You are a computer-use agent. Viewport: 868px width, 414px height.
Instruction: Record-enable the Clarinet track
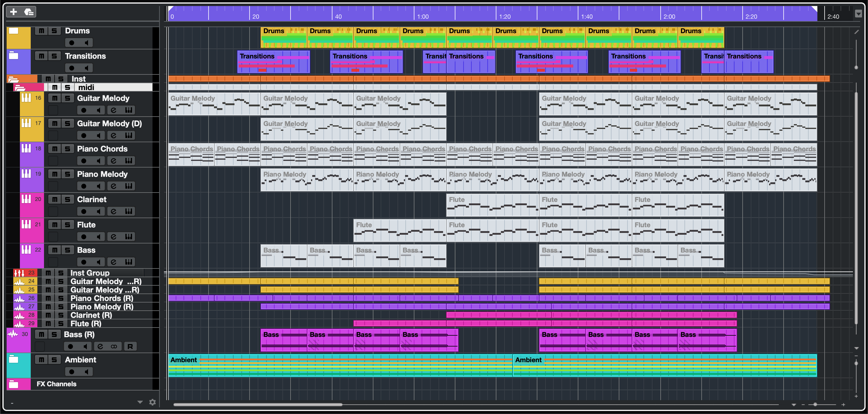pos(83,211)
